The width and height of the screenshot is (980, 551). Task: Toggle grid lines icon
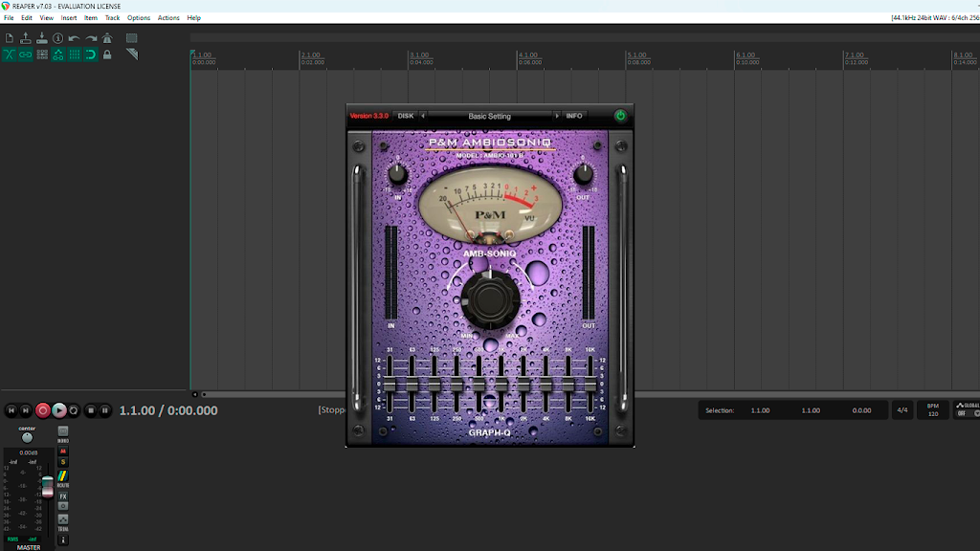[x=75, y=55]
